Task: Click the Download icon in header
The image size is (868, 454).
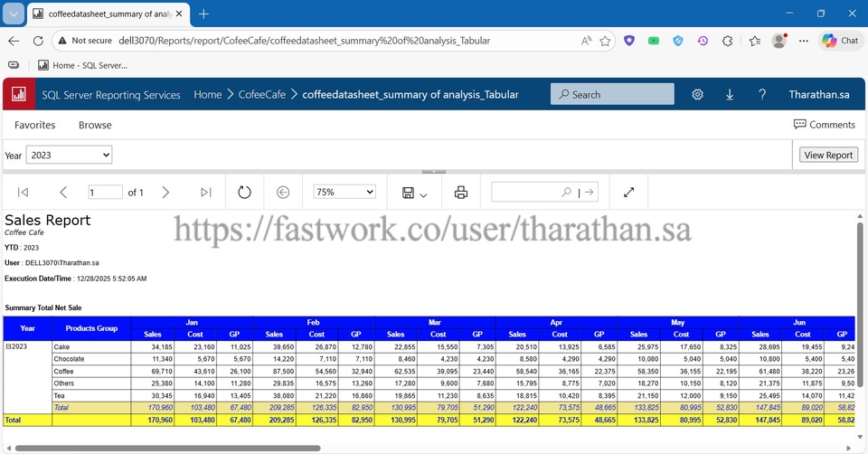Action: coord(730,95)
